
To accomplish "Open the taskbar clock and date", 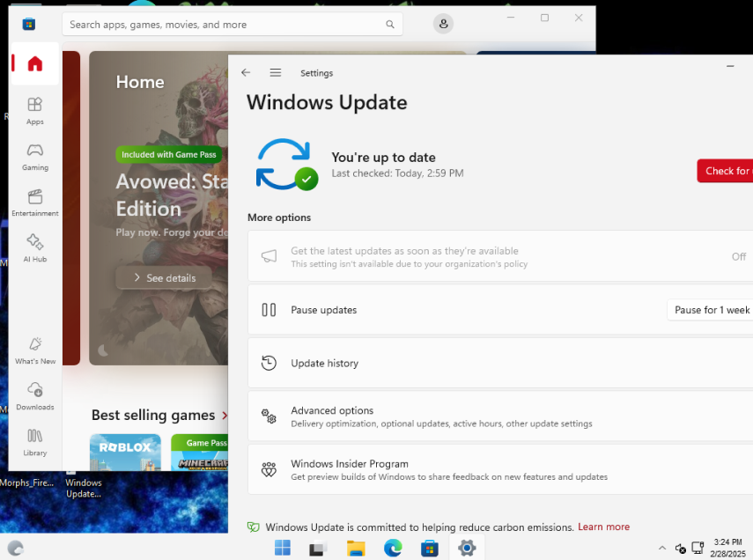I will click(727, 548).
